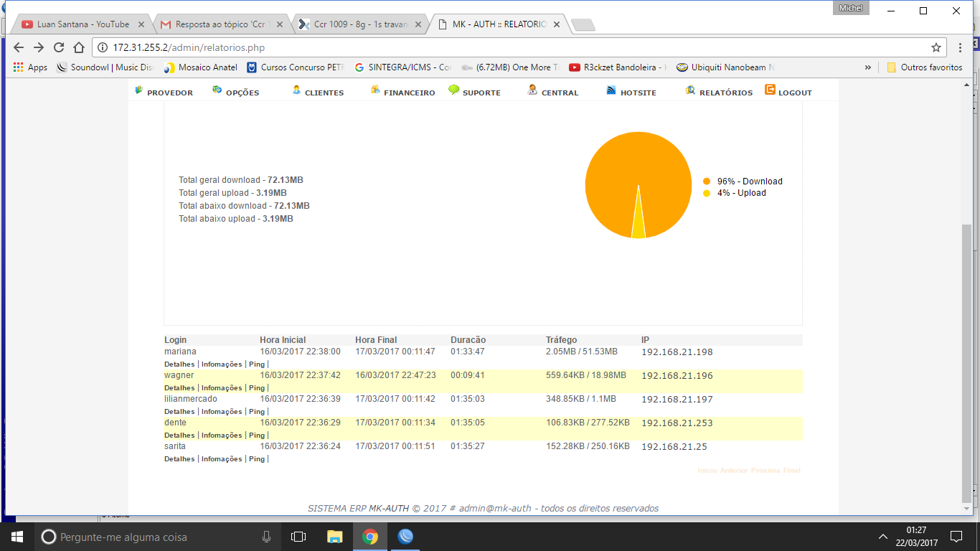Close the MK - AUTH tab
Image resolution: width=980 pixels, height=551 pixels.
pos(557,24)
